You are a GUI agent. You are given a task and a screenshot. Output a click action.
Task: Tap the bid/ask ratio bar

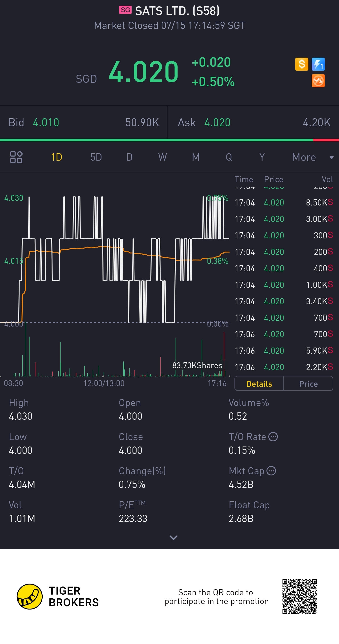pyautogui.click(x=169, y=140)
